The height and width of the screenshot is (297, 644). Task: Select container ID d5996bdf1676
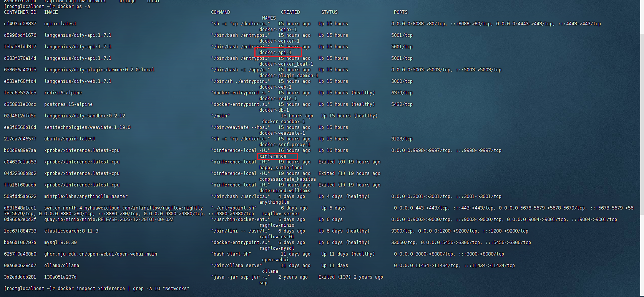20,35
